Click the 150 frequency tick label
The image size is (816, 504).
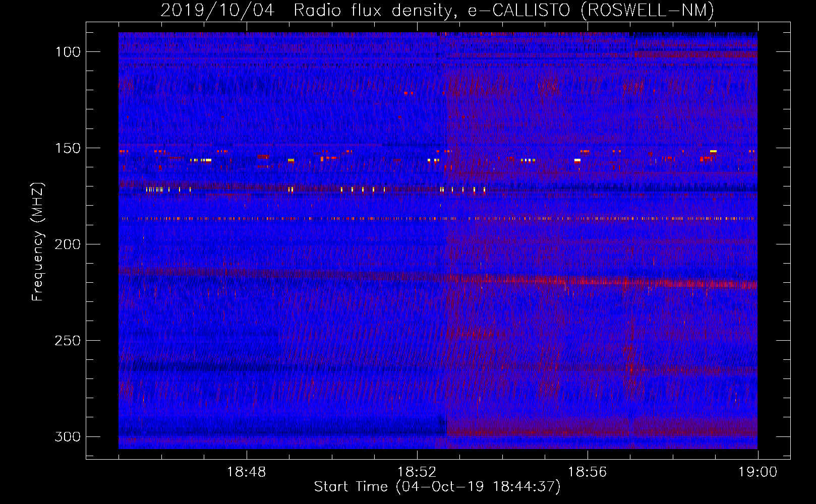68,148
